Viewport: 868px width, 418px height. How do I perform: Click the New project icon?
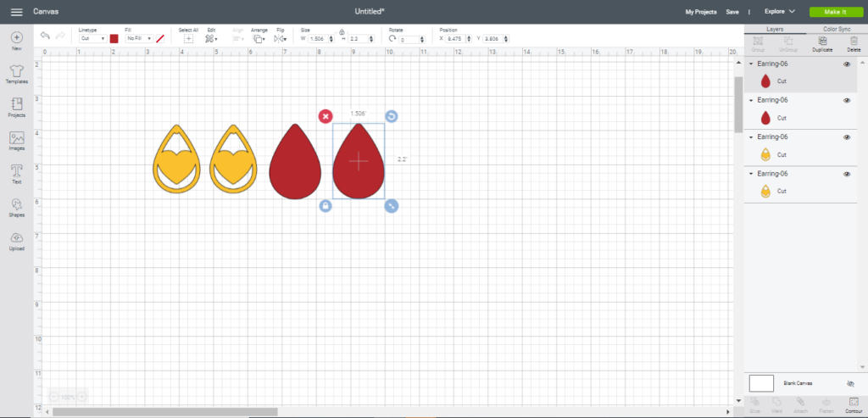point(16,41)
